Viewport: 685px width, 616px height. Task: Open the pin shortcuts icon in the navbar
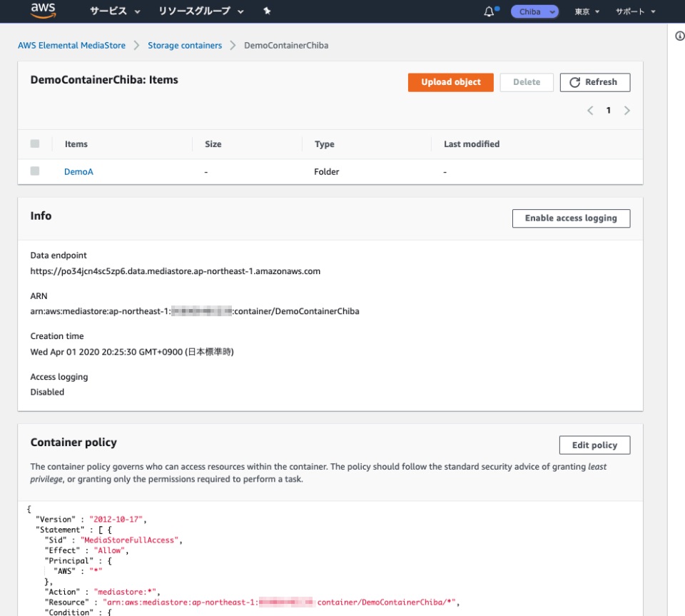[x=267, y=11]
